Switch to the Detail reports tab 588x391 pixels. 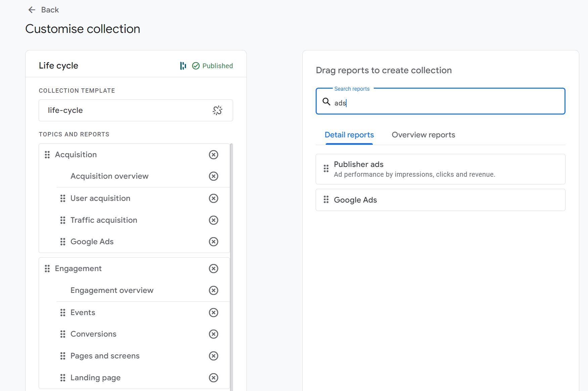pos(349,135)
